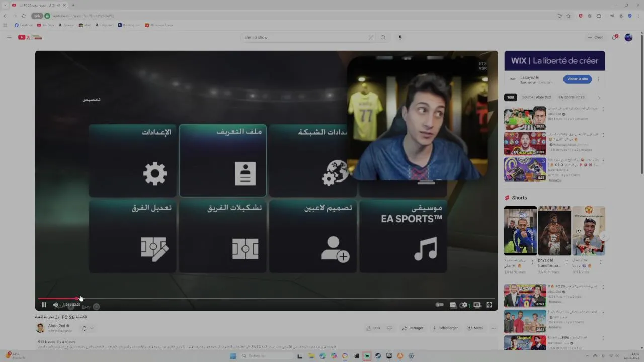Open Epic Games from the taskbar

[389, 356]
